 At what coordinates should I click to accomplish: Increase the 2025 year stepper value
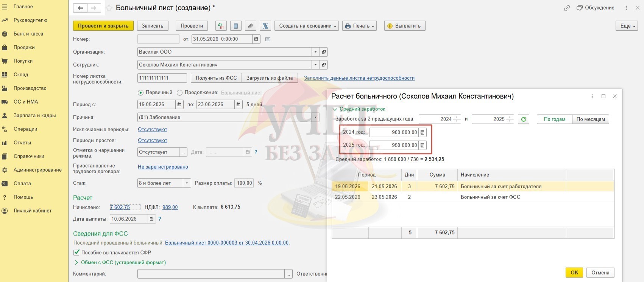510,117
